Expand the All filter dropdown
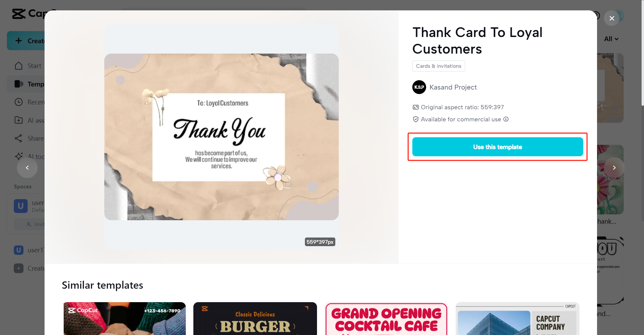Screen dimensions: 644x335 click(611, 39)
